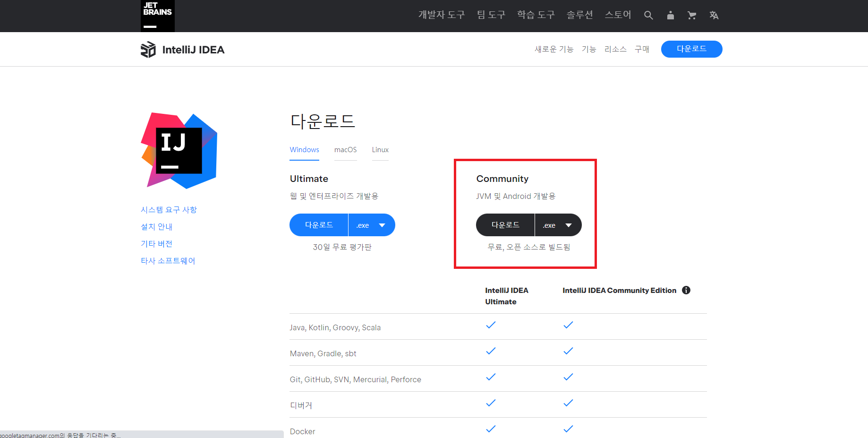Open the 학습 도구 menu
Image resolution: width=868 pixels, height=438 pixels.
pyautogui.click(x=536, y=15)
